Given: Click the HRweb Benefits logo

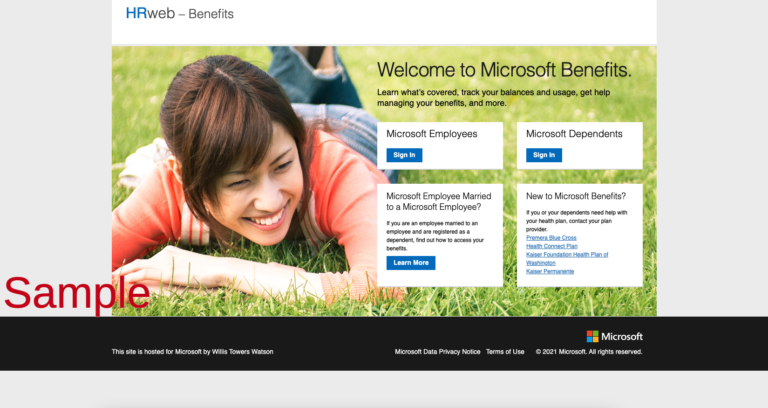Looking at the screenshot, I should point(179,14).
